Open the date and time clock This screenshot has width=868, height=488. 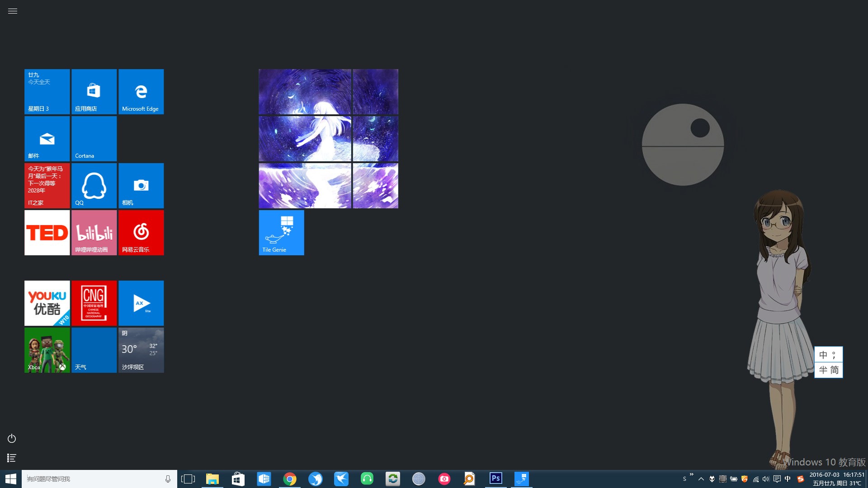(x=837, y=479)
